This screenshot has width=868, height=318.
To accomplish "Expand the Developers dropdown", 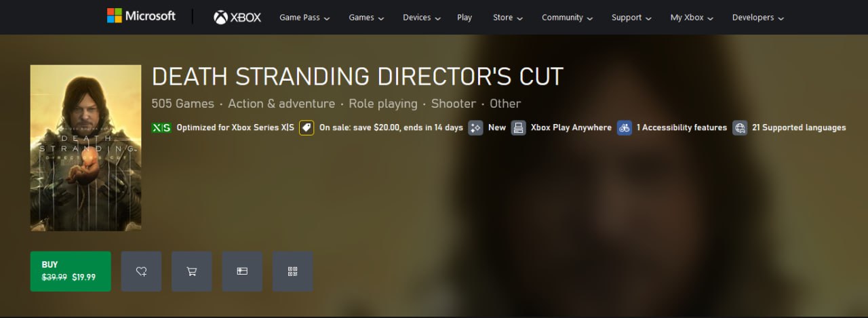I will (758, 18).
